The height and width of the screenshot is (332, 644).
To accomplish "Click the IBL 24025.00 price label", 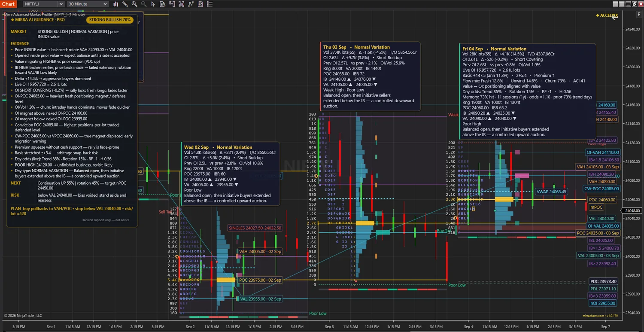I will tap(601, 241).
